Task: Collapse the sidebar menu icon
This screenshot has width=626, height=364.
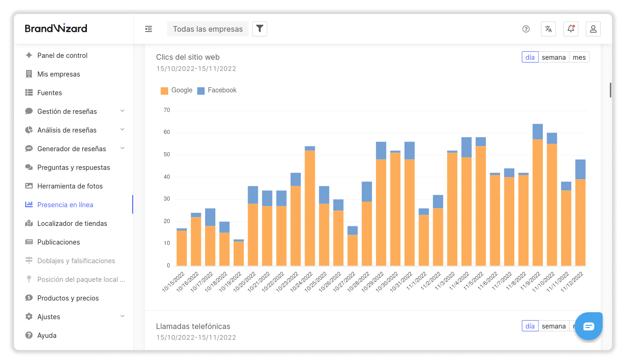Action: (149, 29)
